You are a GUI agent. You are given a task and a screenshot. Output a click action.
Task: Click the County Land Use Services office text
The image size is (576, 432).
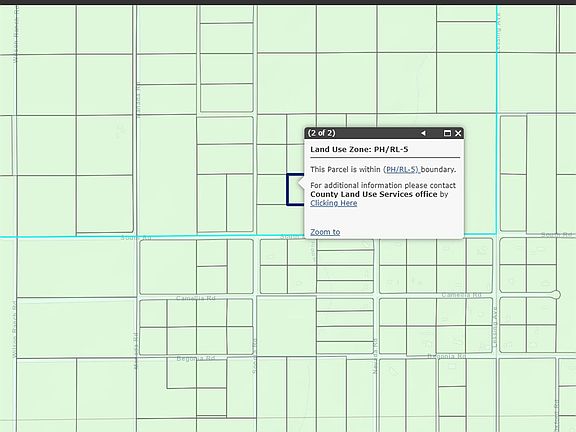point(374,194)
